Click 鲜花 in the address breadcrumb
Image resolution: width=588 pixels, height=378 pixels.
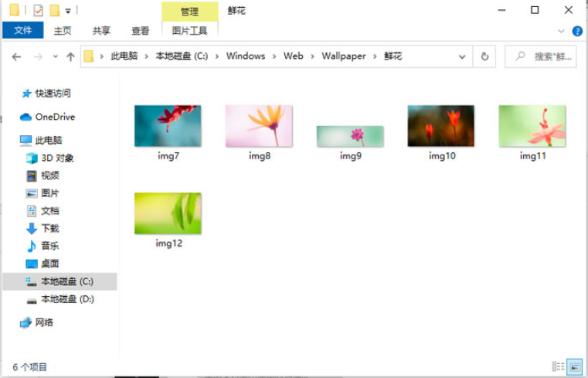393,56
